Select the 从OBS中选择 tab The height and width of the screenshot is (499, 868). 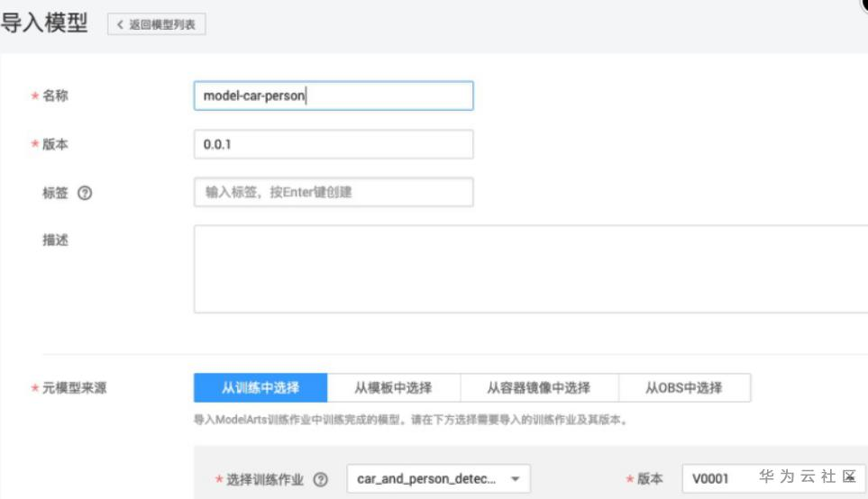684,388
